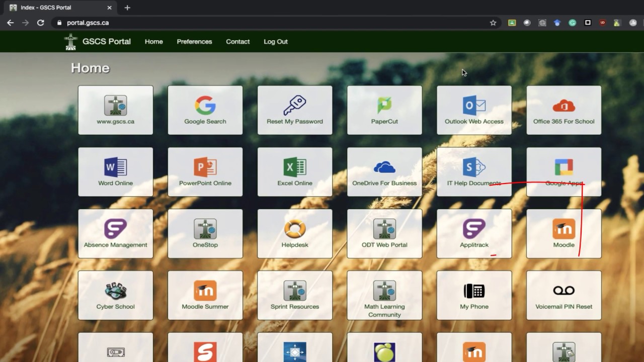The width and height of the screenshot is (644, 362).
Task: Close the GSCS Portal browser tab
Action: click(109, 8)
